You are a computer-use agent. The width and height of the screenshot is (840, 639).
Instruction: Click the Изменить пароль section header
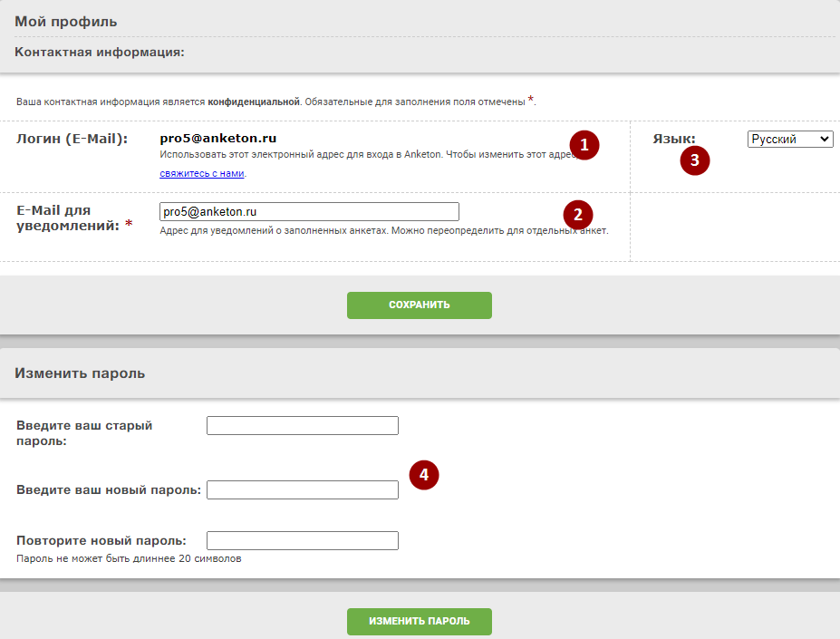pos(80,373)
